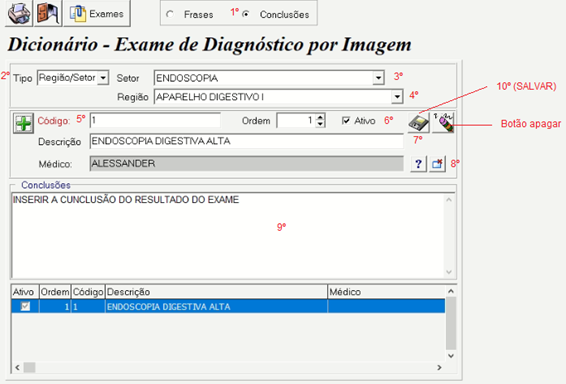This screenshot has width=566, height=384.
Task: Focus the Código input field
Action: point(155,120)
